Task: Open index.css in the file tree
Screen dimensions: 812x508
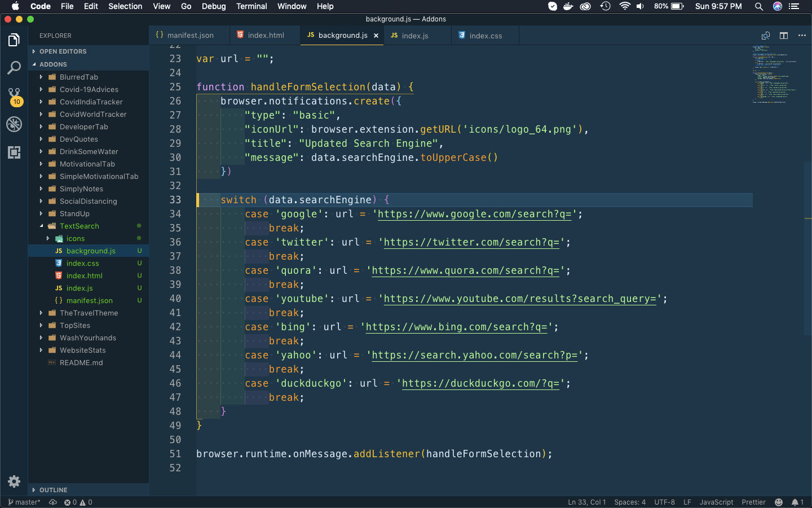Action: tap(89, 263)
